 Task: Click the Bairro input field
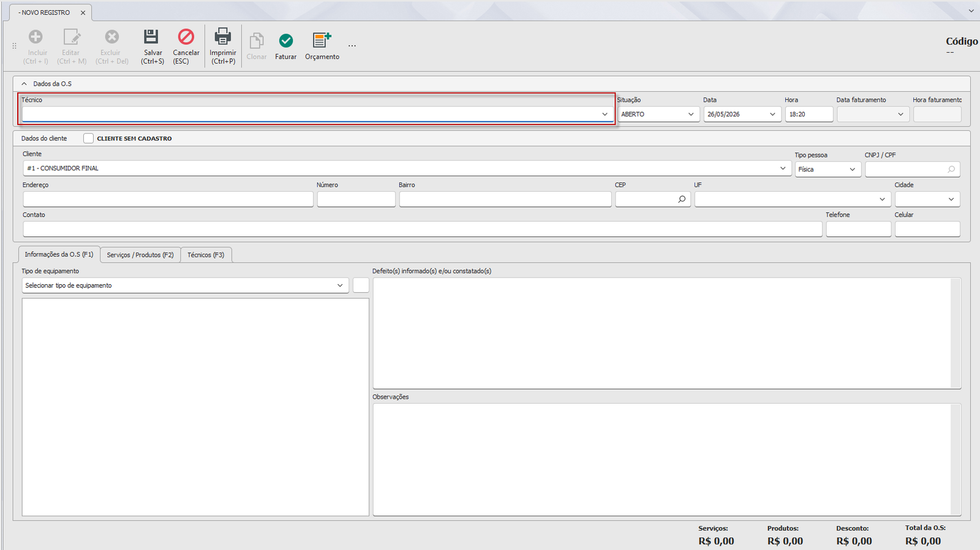(x=505, y=199)
